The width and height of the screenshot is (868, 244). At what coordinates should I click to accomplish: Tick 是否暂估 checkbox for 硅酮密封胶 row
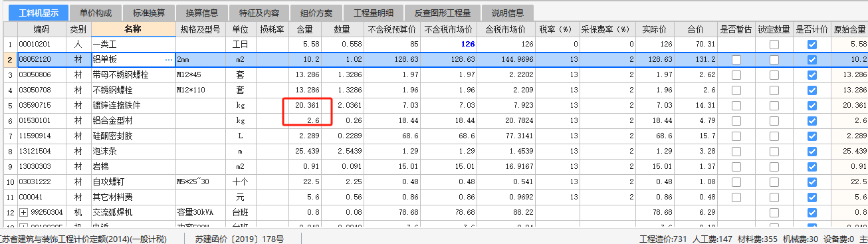coord(736,136)
